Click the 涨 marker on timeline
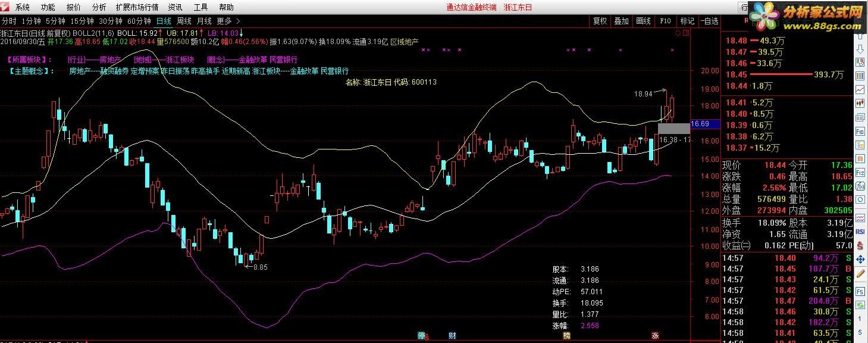Screen dimensions: 868x343 [x=655, y=336]
